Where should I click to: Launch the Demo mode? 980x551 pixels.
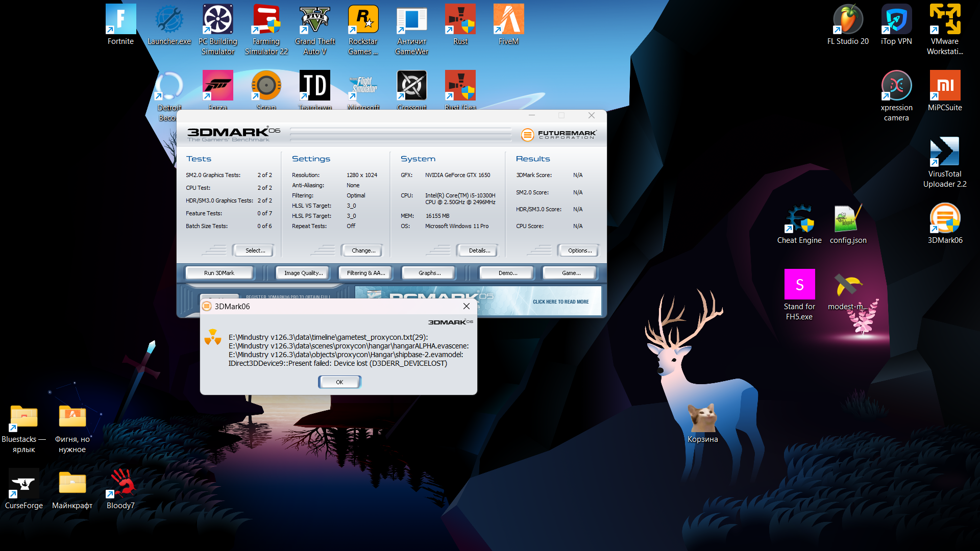coord(507,273)
